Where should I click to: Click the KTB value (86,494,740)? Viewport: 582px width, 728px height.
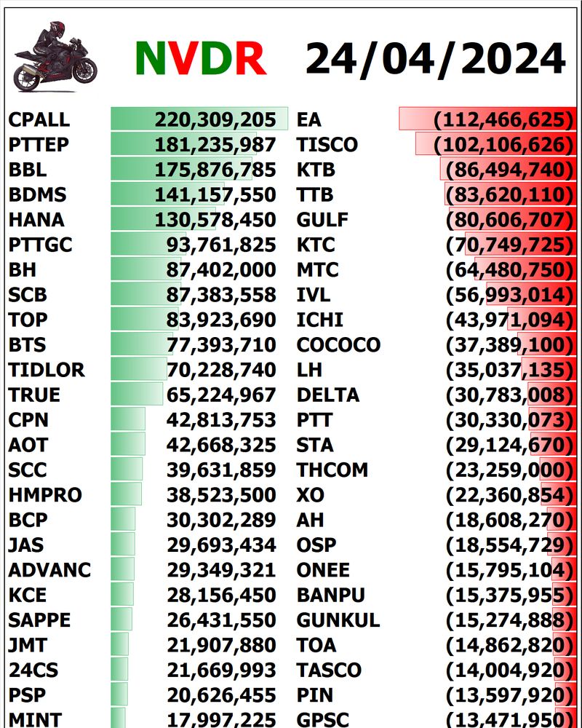509,170
